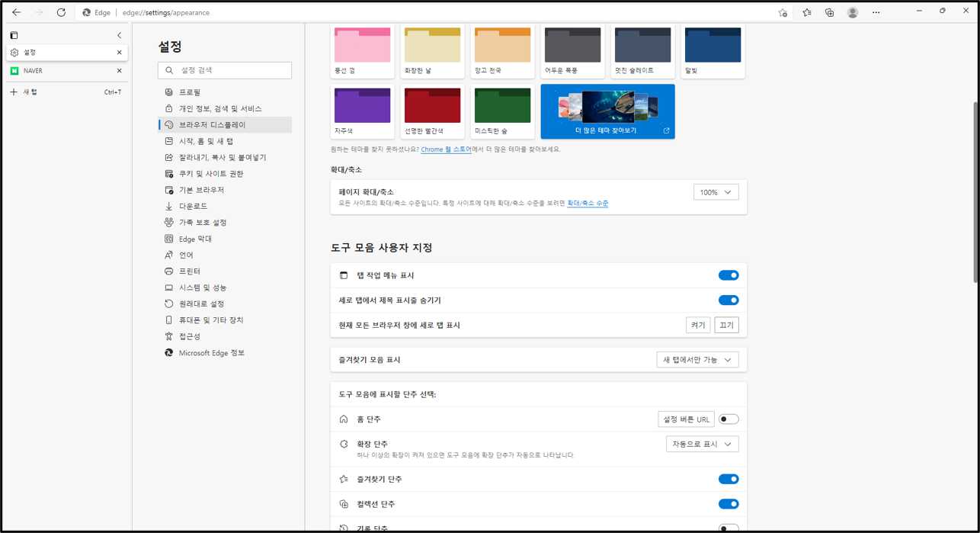Click the browser back arrow

[x=16, y=12]
